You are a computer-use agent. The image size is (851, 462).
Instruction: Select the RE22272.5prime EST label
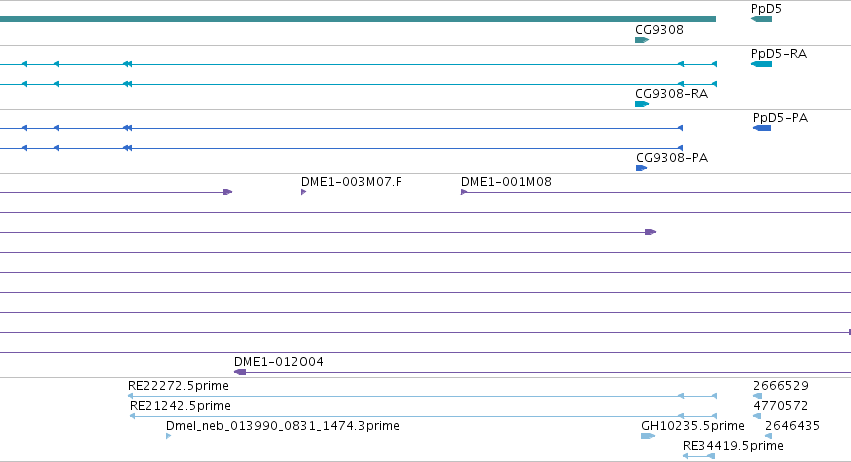178,386
